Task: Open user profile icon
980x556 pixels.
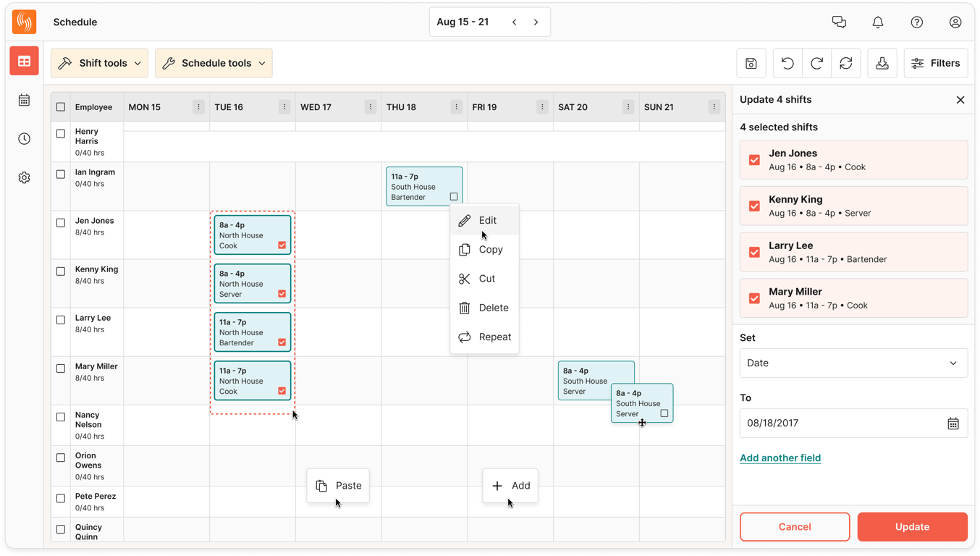Action: pyautogui.click(x=955, y=22)
